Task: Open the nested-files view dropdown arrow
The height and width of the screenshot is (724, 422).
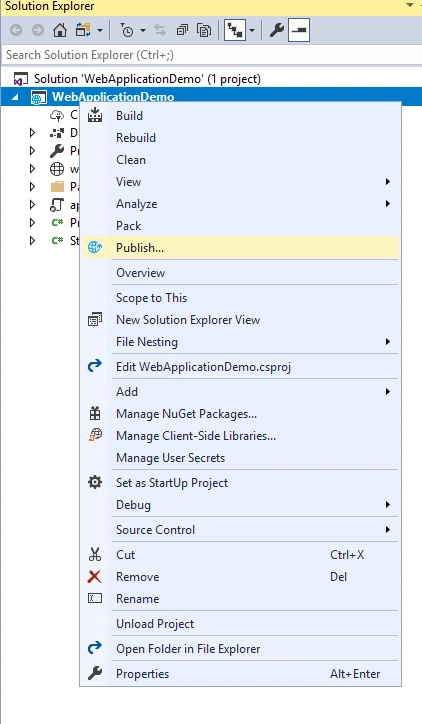Action: point(252,30)
